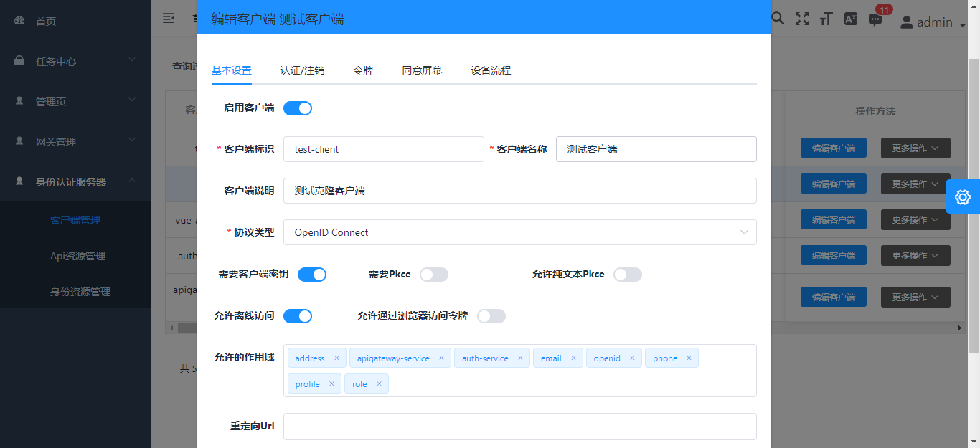Screen dimensions: 980x448
Task: Enable the 需要Pkce switch
Action: coord(434,275)
